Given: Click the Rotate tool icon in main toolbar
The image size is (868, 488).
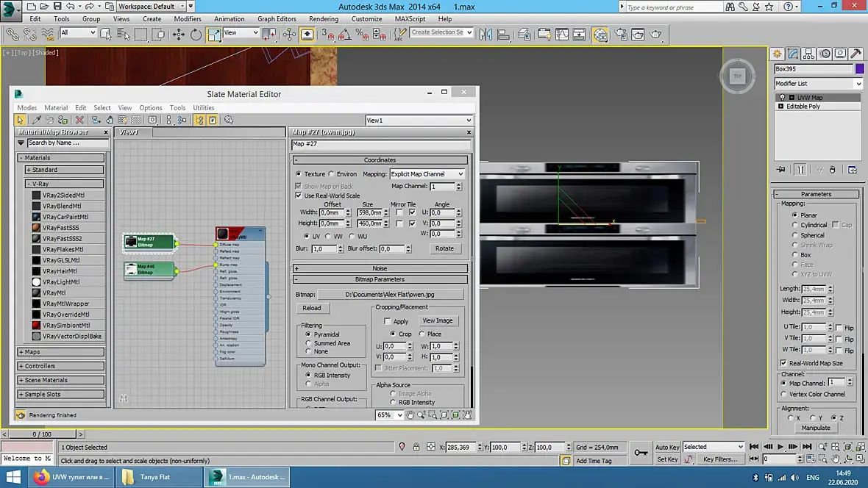Looking at the screenshot, I should [x=196, y=34].
